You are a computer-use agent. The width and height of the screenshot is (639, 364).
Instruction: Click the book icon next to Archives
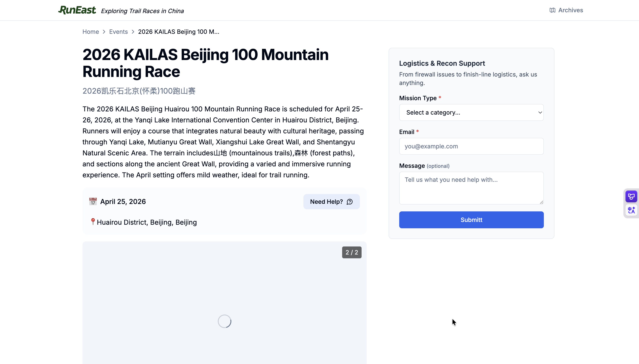[x=552, y=10]
